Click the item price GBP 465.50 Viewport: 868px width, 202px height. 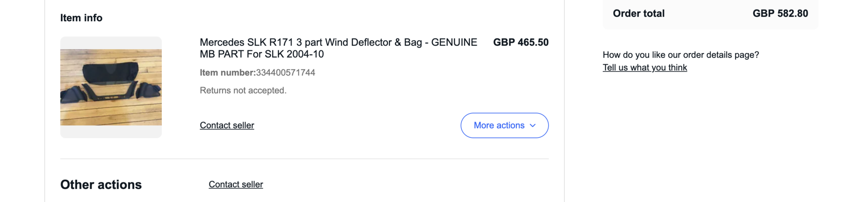click(520, 43)
